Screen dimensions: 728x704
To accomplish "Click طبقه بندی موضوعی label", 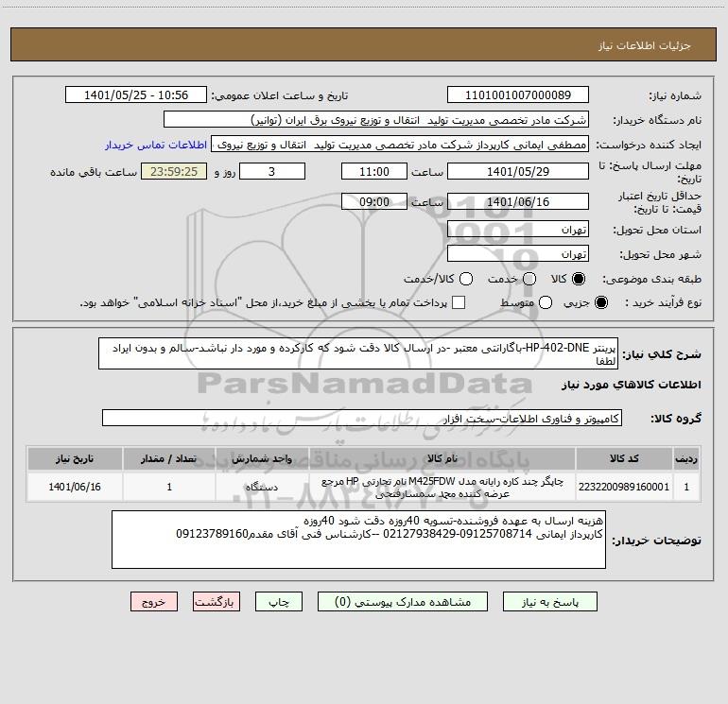I will point(651,279).
